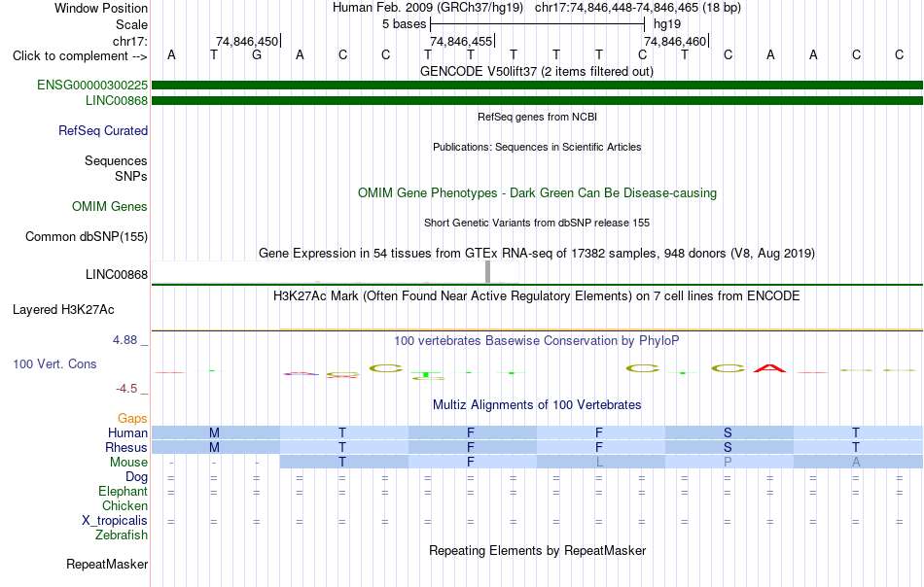Click the Dog alignment row label

tap(137, 477)
